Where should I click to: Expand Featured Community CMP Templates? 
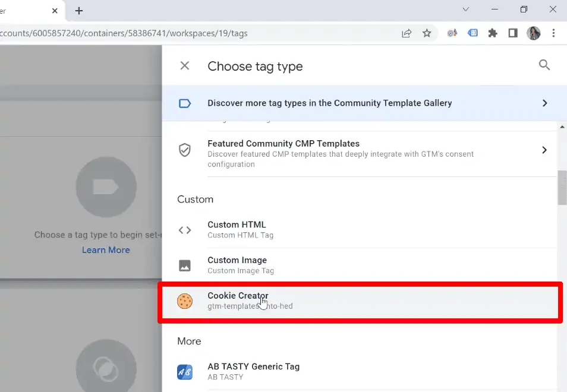click(544, 150)
